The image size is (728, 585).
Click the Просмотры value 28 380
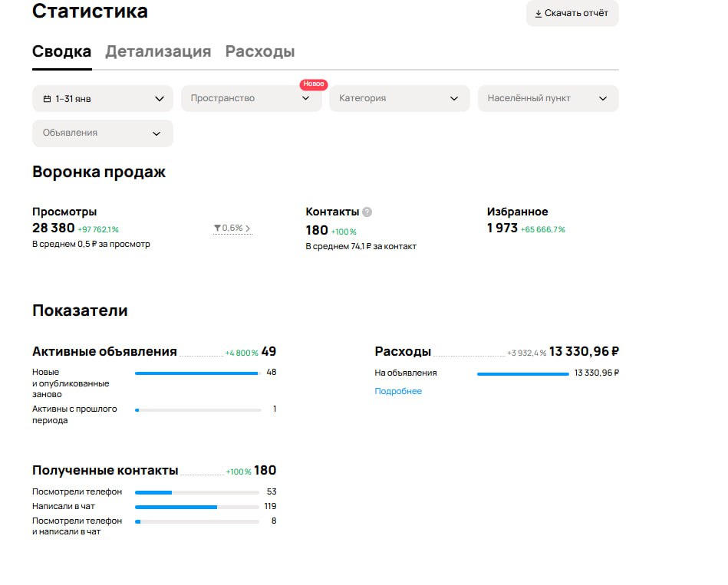coord(54,228)
